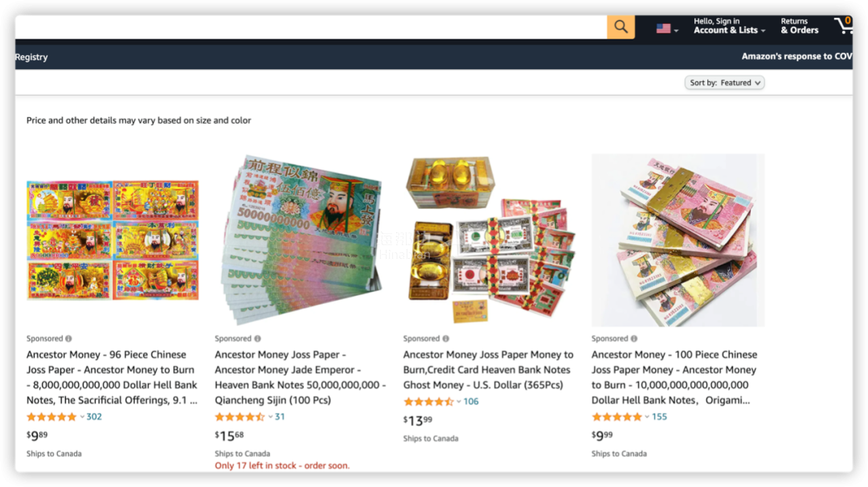
Task: Open Returns & Orders
Action: click(800, 26)
